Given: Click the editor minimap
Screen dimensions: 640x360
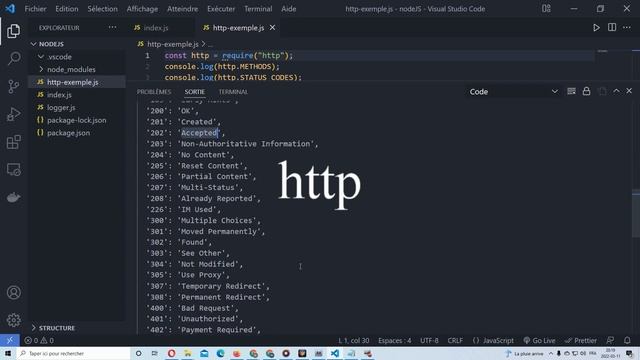Looking at the screenshot, I should click(x=602, y=51).
